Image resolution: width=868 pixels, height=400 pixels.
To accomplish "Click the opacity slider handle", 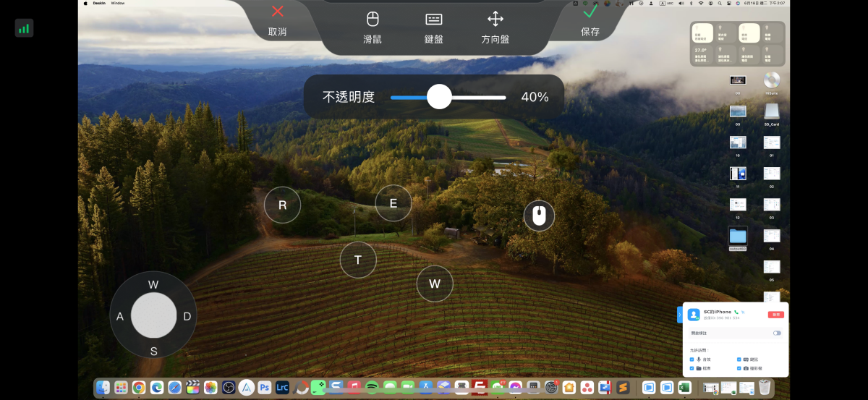I will tap(439, 97).
